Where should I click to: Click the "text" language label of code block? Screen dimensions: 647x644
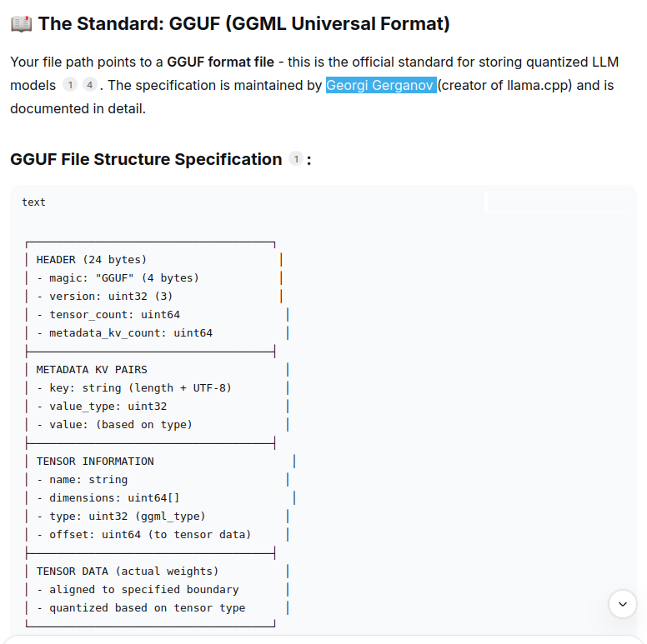34,202
